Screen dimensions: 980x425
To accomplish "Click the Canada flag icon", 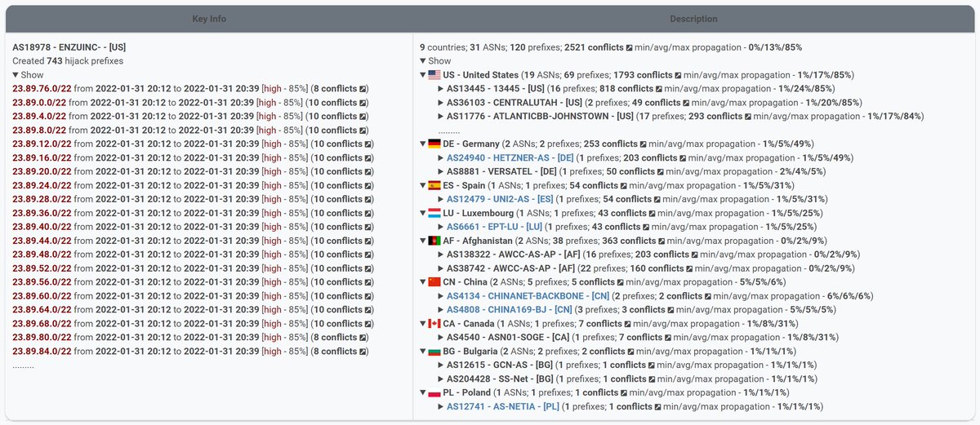I will tap(434, 325).
